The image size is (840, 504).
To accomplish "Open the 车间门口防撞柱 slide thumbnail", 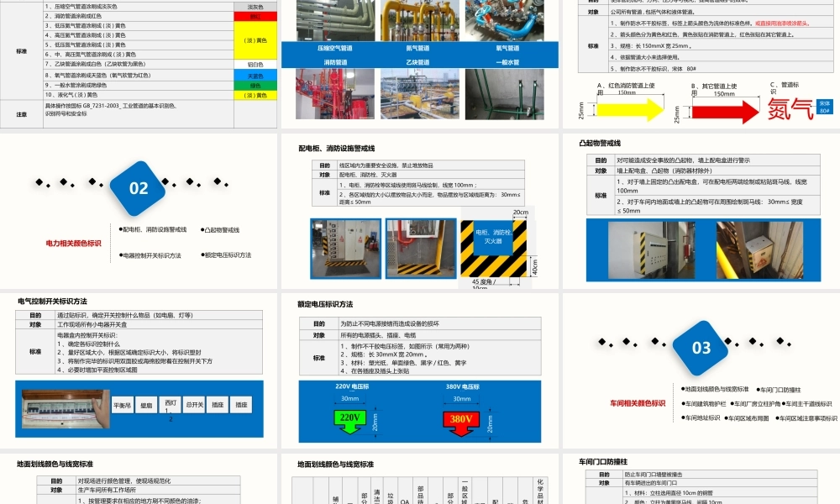I will click(701, 478).
